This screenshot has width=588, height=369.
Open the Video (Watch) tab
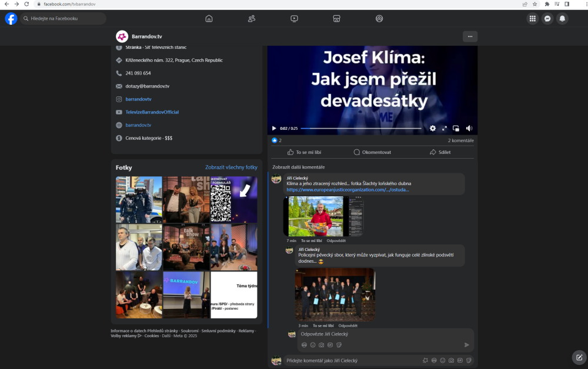tap(294, 18)
